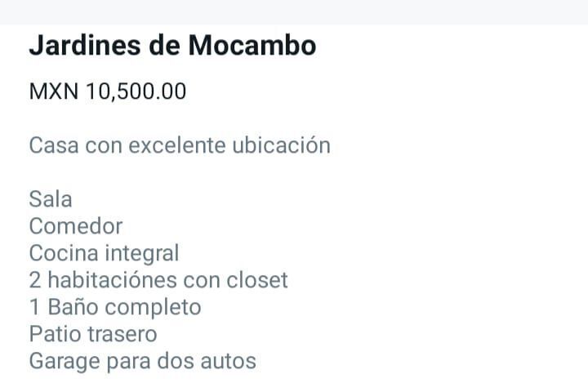Click the word 'ubicación' in the description
The width and height of the screenshot is (588, 392).
tap(281, 145)
